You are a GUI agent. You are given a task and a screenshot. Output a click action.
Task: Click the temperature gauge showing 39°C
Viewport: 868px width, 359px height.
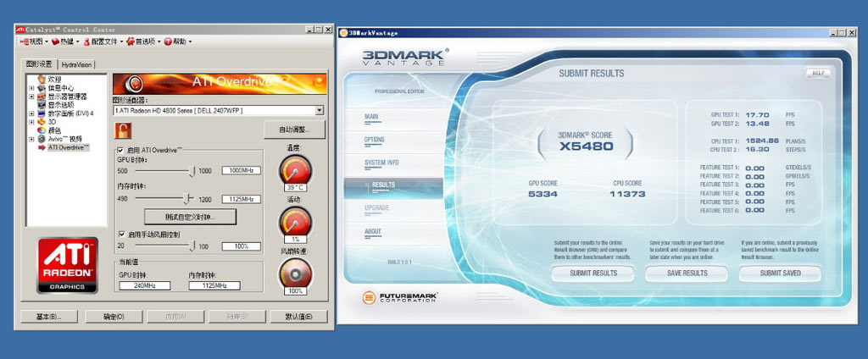point(295,172)
